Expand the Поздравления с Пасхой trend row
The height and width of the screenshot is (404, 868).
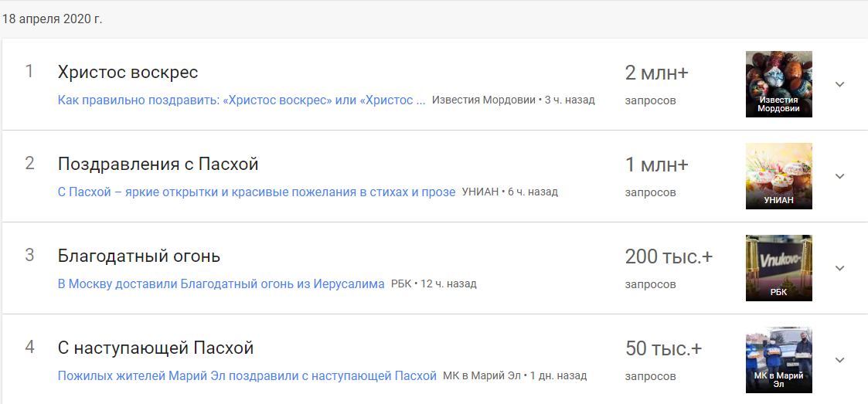pos(839,176)
